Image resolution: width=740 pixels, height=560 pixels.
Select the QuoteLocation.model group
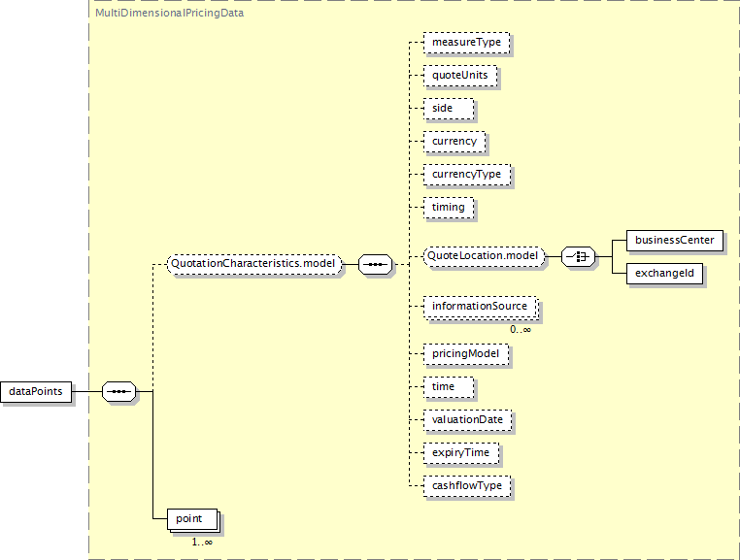click(x=485, y=256)
